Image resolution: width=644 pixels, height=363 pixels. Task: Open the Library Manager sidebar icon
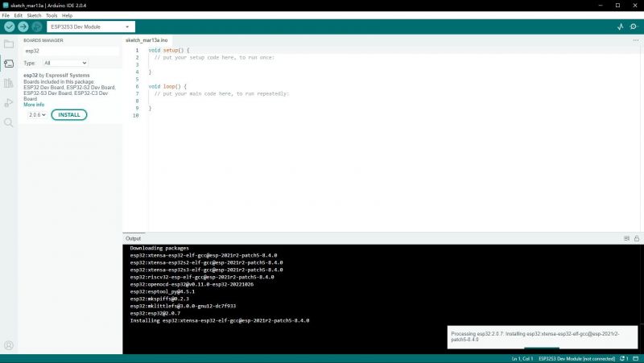(x=9, y=83)
